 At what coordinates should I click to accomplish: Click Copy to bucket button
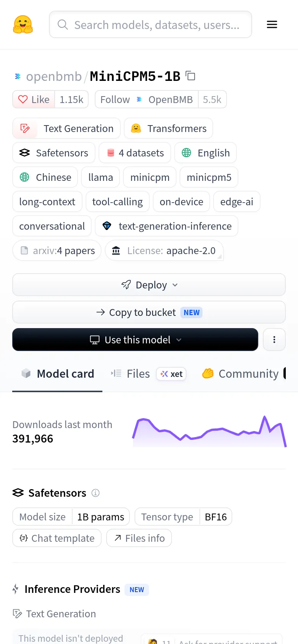[149, 312]
